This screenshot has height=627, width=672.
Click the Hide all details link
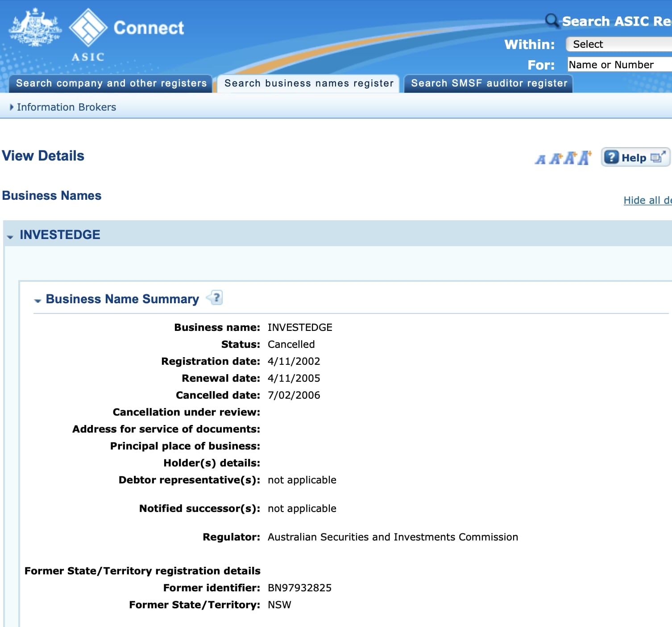(x=647, y=200)
